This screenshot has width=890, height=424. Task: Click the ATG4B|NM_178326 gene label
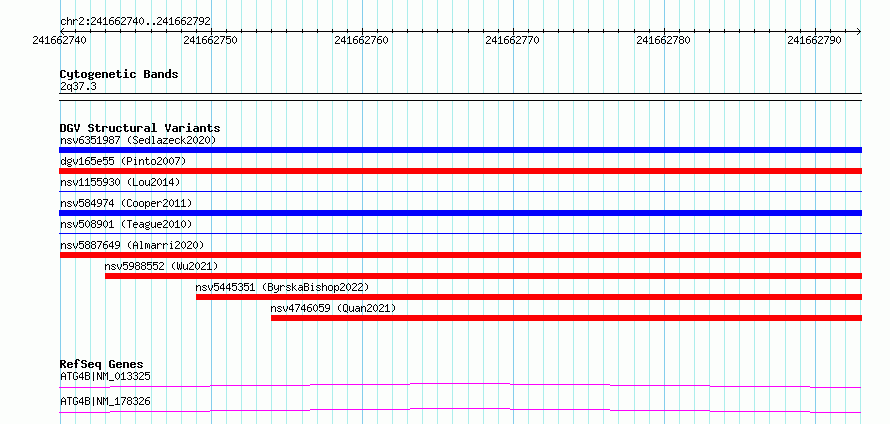tap(105, 402)
